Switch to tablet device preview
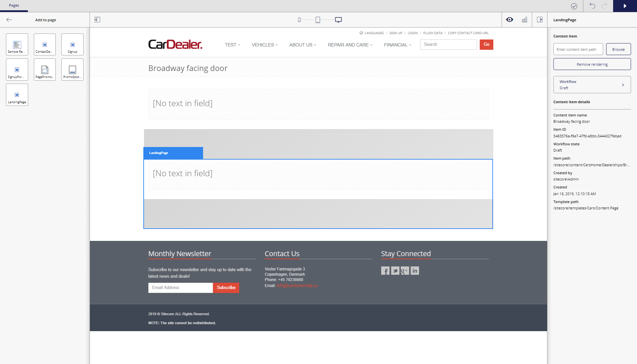637x364 pixels. [x=318, y=20]
